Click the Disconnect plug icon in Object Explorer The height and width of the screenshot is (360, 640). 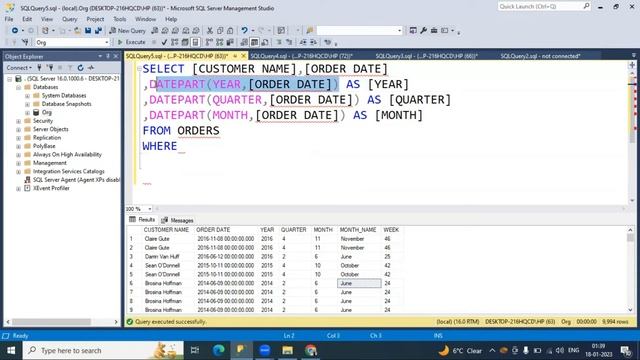pos(50,68)
